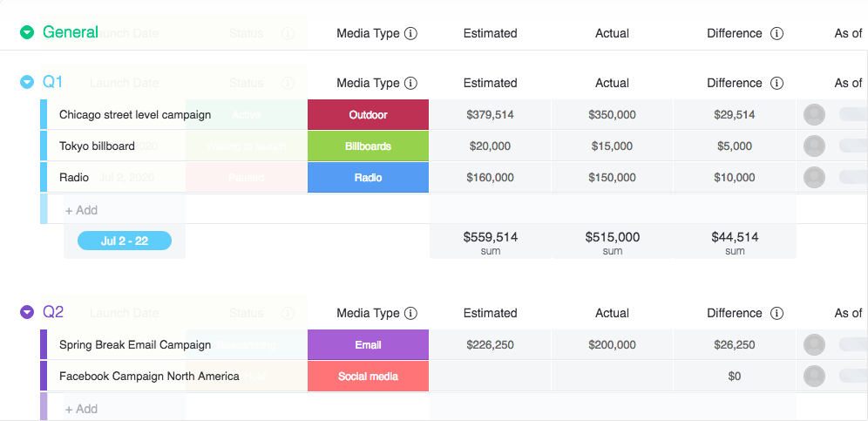Open Facebook Campaign North America item

[x=149, y=377]
